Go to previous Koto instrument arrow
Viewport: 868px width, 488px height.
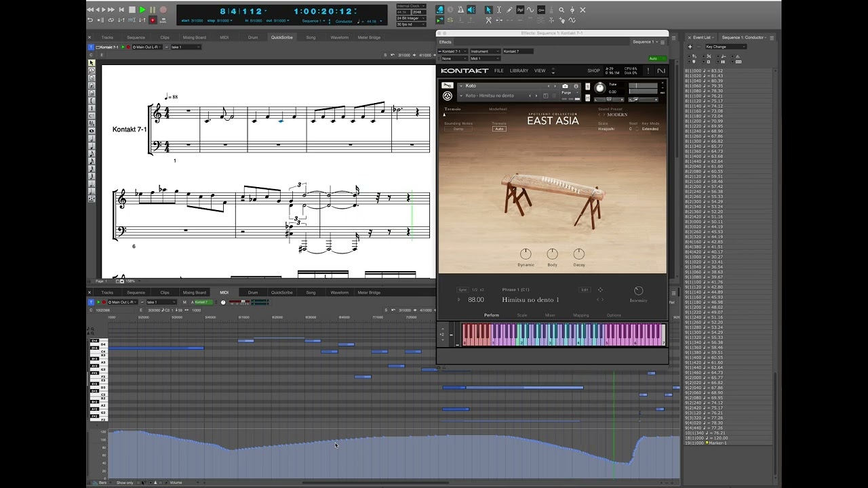pos(549,86)
